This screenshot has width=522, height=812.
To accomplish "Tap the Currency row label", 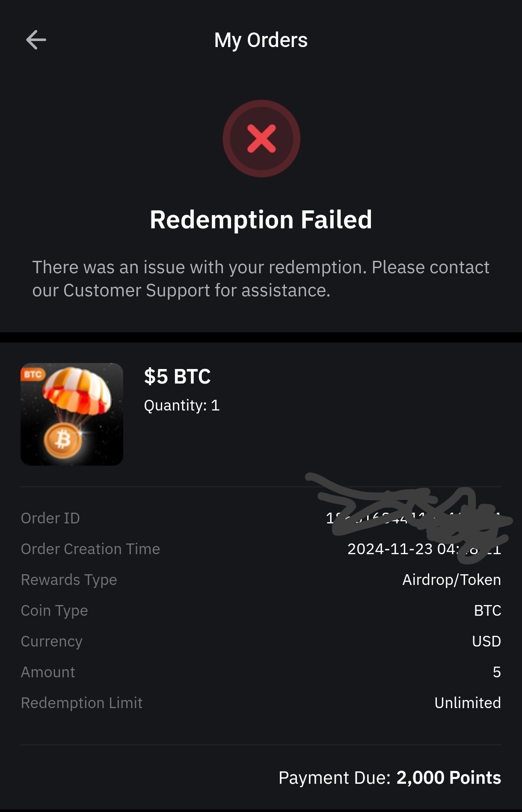I will pyautogui.click(x=52, y=641).
